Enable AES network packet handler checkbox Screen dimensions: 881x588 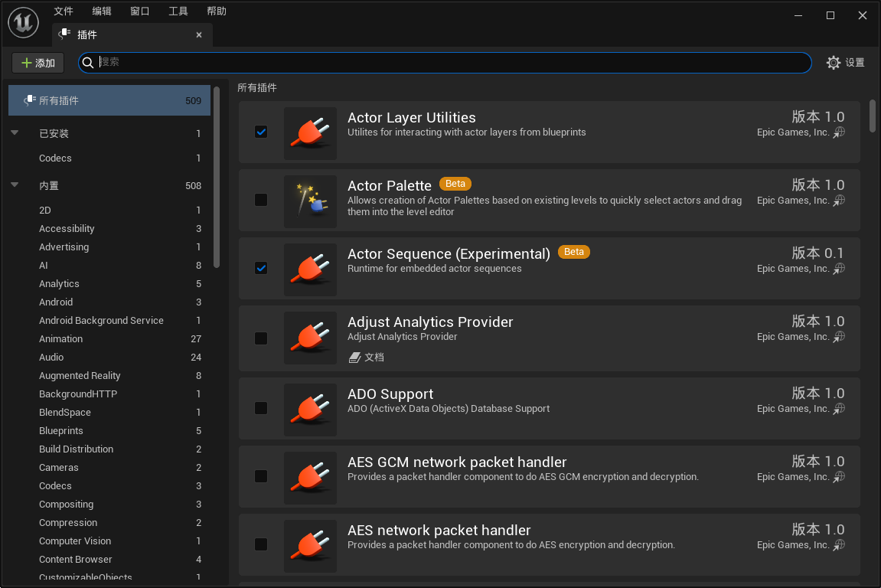261,544
